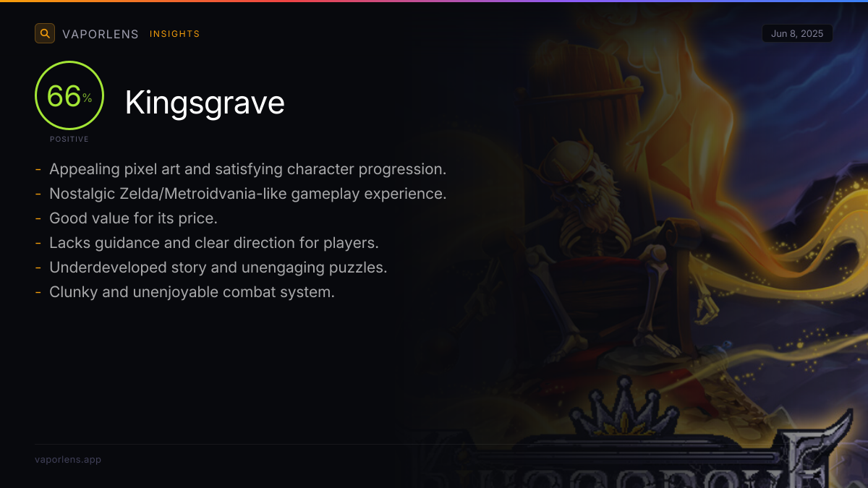Image resolution: width=868 pixels, height=488 pixels.
Task: Click the 66% score circle
Action: [69, 95]
